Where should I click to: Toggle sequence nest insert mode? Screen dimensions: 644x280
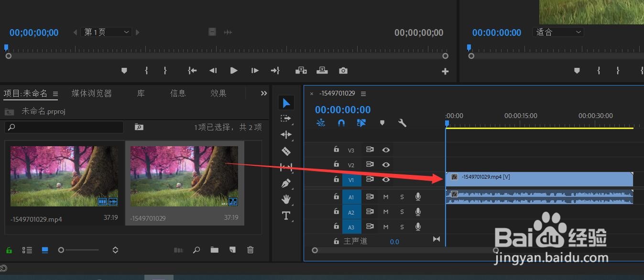tap(321, 123)
